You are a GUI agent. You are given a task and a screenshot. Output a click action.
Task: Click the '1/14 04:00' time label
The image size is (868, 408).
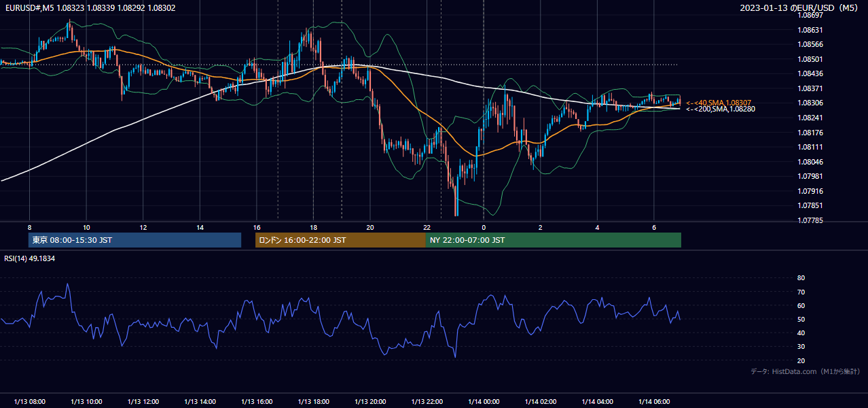coord(597,402)
